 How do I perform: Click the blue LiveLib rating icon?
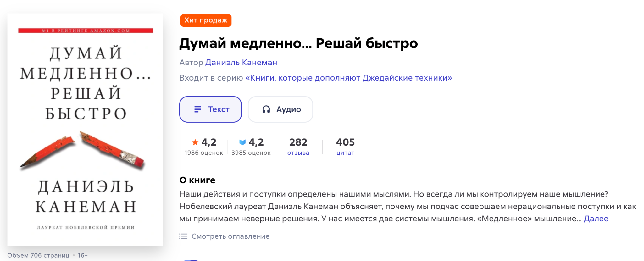coord(242,142)
